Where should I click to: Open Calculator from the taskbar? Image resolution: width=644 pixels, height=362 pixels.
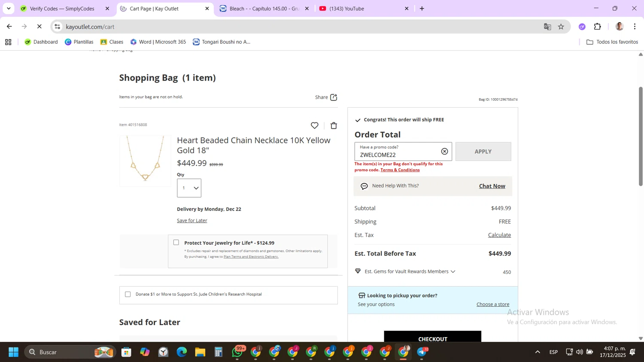click(219, 352)
